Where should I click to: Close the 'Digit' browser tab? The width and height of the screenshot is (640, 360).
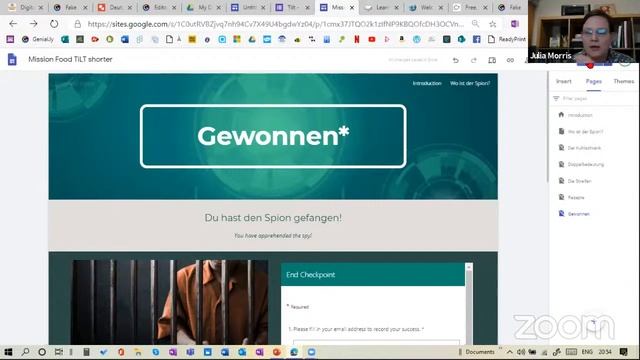tap(40, 7)
